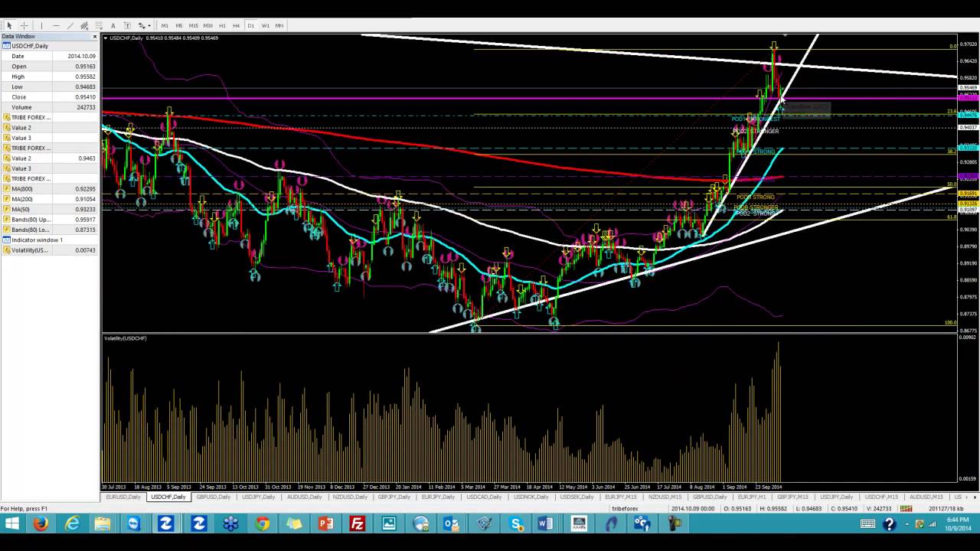The width and height of the screenshot is (980, 551).
Task: Select the text "A" tool
Action: [113, 25]
